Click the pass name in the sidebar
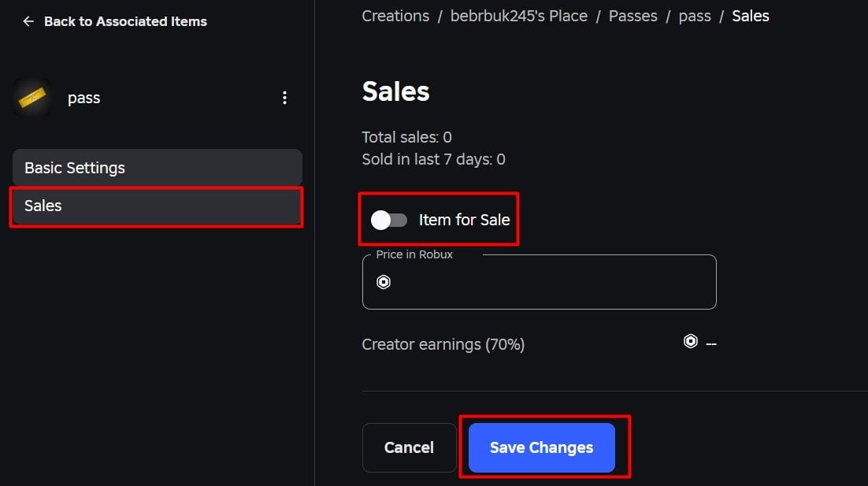 [x=83, y=98]
